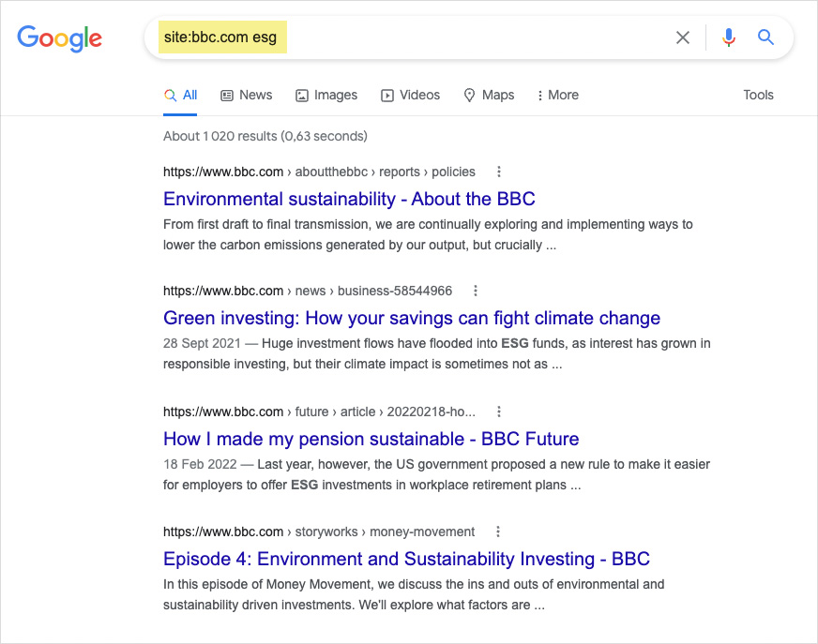Switch to the Videos tab
Screen dimensions: 818x644
410,95
